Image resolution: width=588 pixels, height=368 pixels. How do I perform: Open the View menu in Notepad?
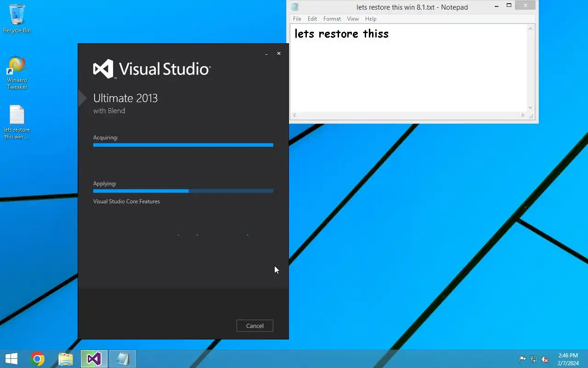[353, 19]
